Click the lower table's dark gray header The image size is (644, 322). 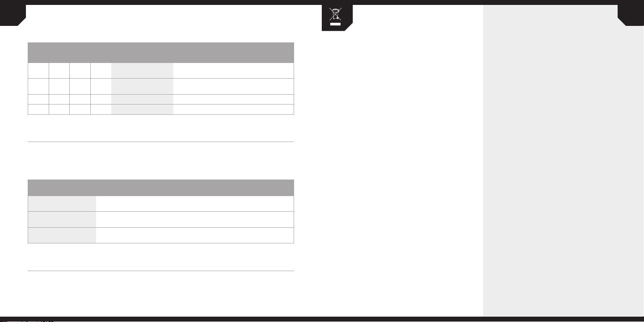click(161, 188)
